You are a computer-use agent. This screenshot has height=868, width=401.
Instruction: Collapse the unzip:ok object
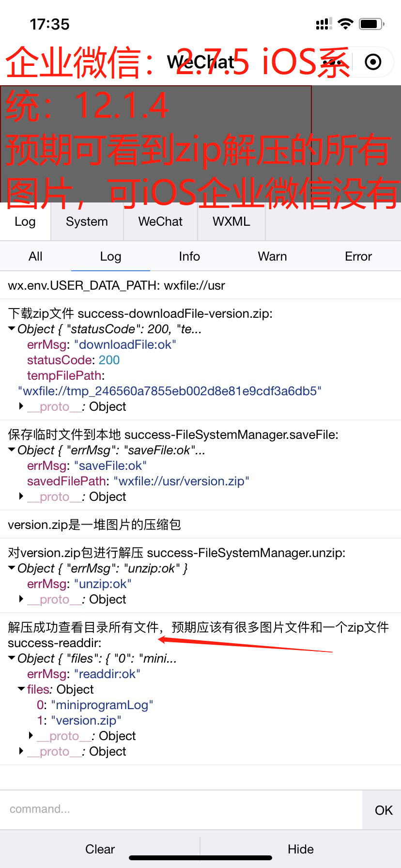pos(12,568)
